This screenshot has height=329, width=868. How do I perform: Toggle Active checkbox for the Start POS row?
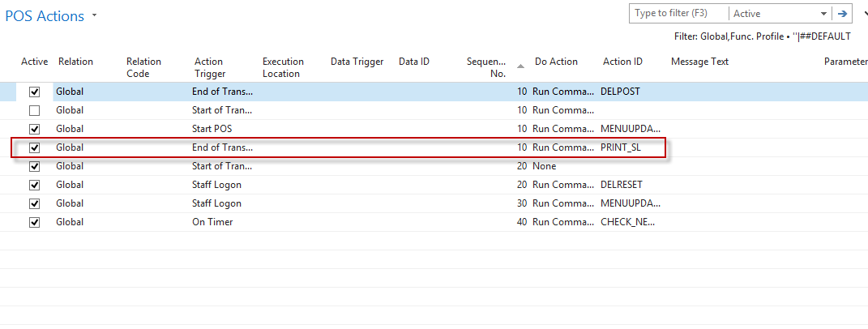tap(34, 129)
